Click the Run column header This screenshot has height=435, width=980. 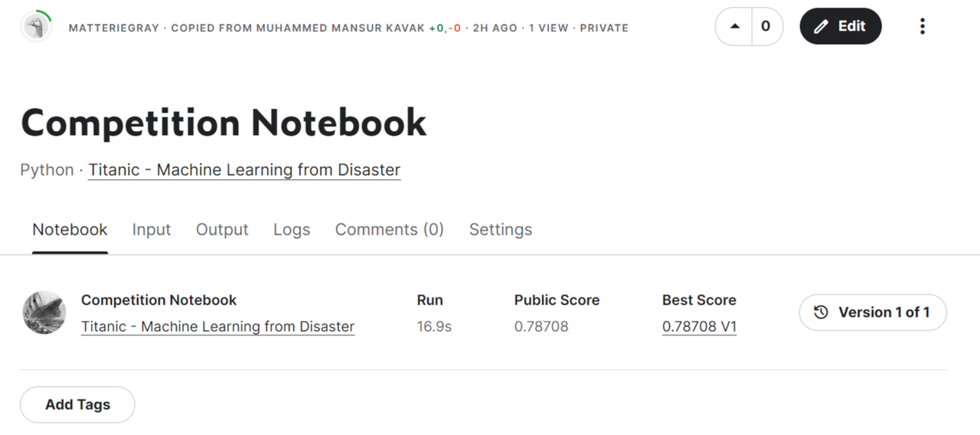[x=430, y=300]
